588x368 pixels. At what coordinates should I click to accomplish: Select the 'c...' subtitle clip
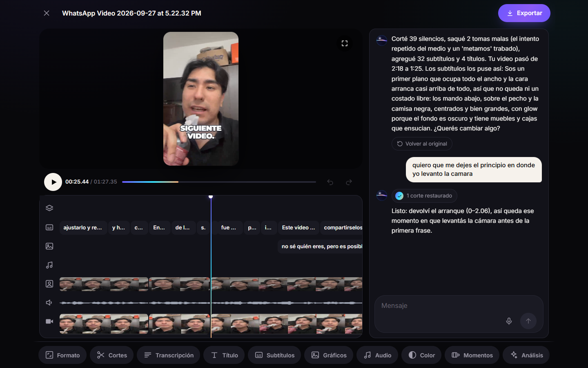[x=139, y=227]
